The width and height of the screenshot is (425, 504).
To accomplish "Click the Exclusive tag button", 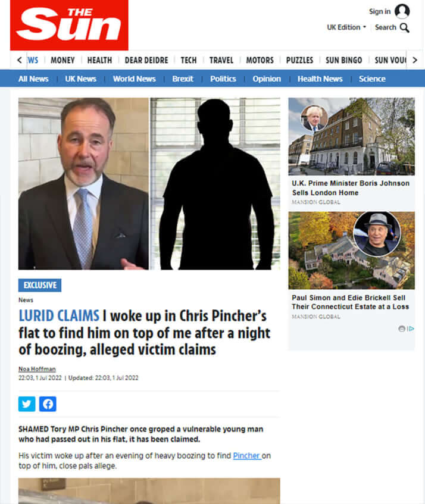I will pos(40,285).
